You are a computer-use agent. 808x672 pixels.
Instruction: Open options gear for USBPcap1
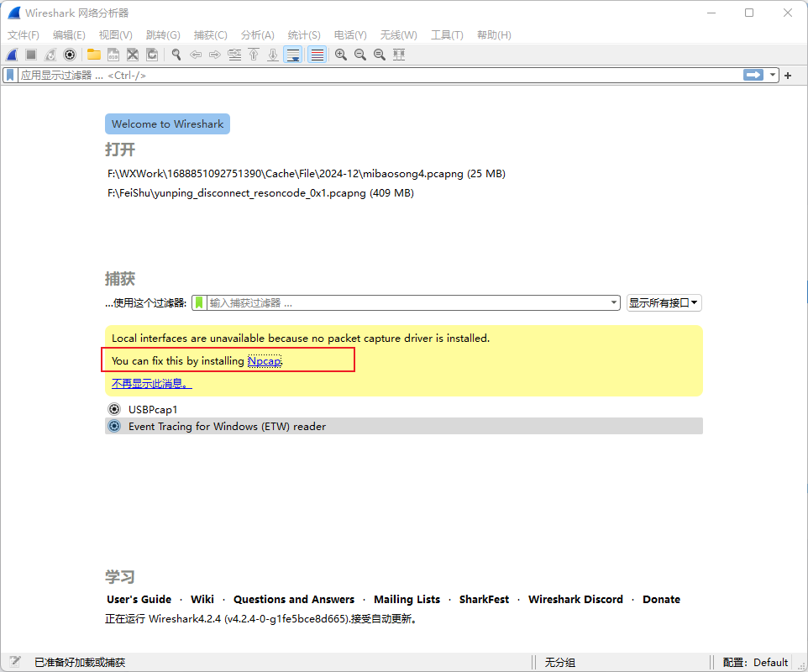(x=114, y=409)
